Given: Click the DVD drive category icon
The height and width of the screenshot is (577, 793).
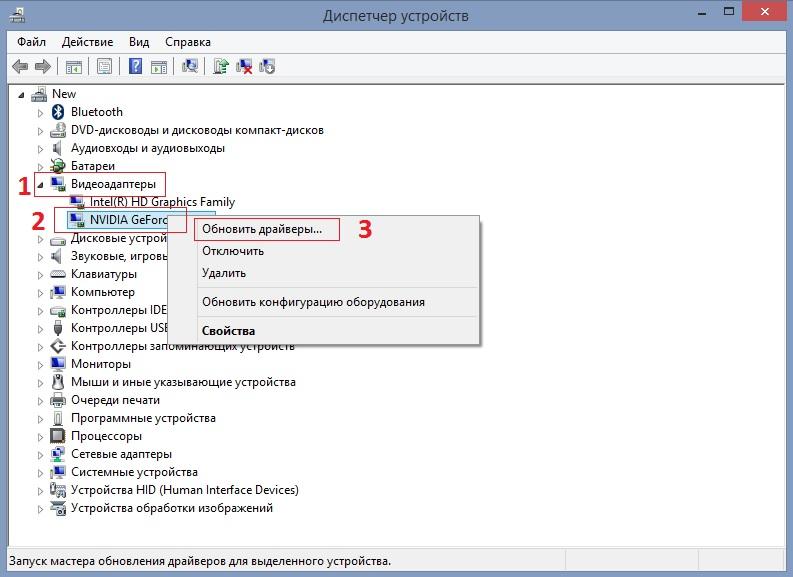Looking at the screenshot, I should pos(58,130).
